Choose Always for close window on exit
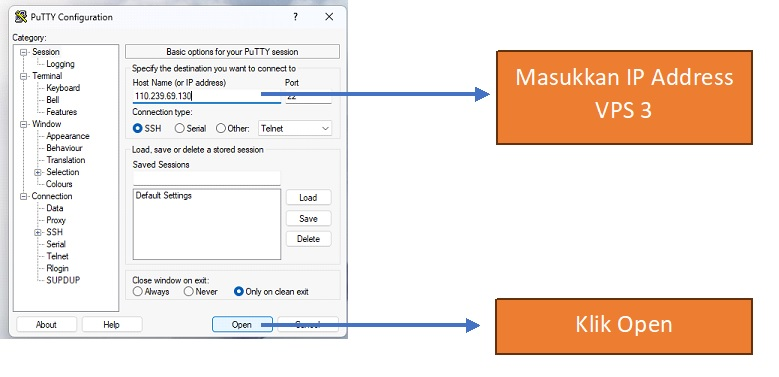779x377 pixels. coord(138,292)
